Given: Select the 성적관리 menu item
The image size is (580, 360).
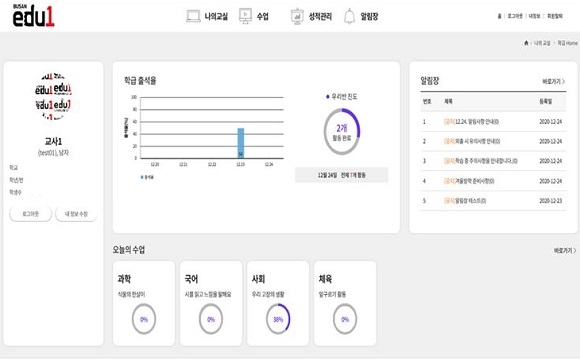Looking at the screenshot, I should tap(320, 16).
